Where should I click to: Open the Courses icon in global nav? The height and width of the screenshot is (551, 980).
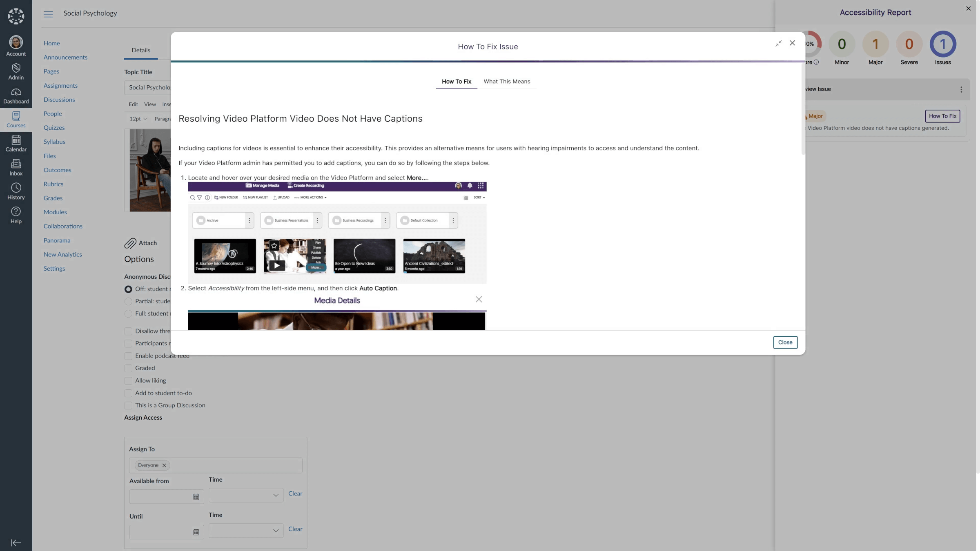click(x=16, y=120)
